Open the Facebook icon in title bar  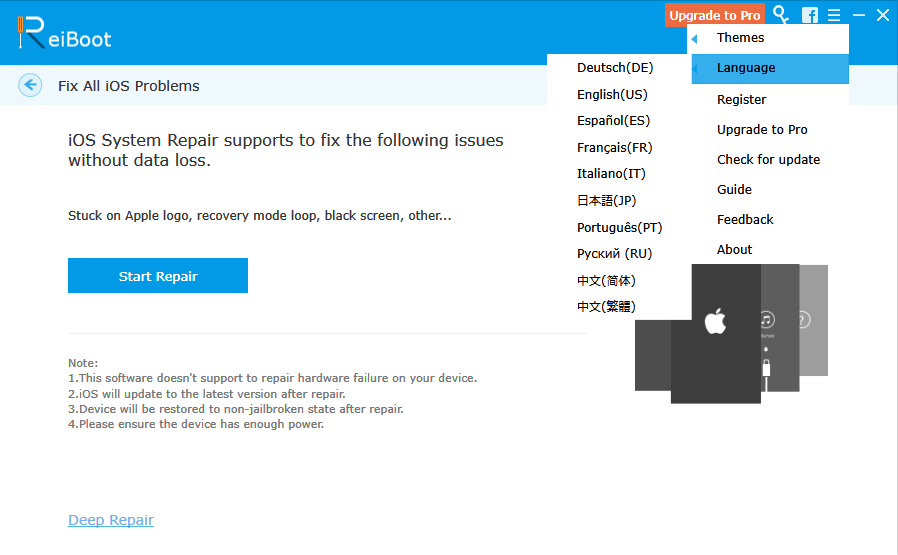click(x=809, y=15)
